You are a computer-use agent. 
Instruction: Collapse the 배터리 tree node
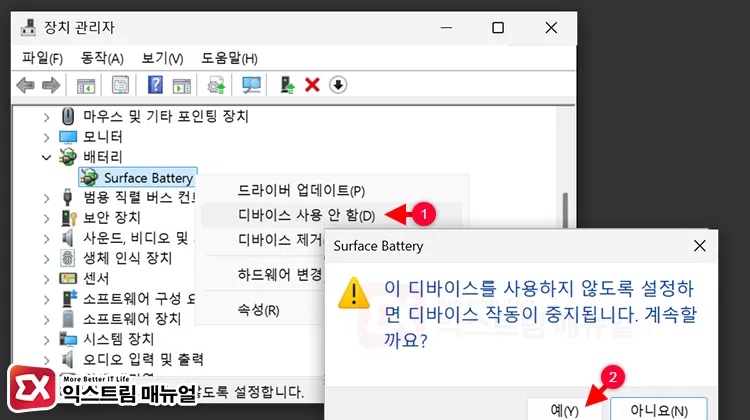[x=46, y=157]
